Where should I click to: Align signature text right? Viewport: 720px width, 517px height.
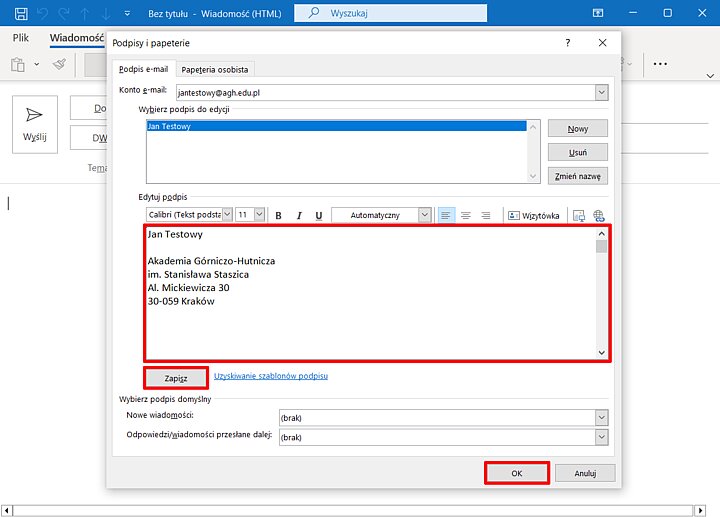tap(486, 215)
